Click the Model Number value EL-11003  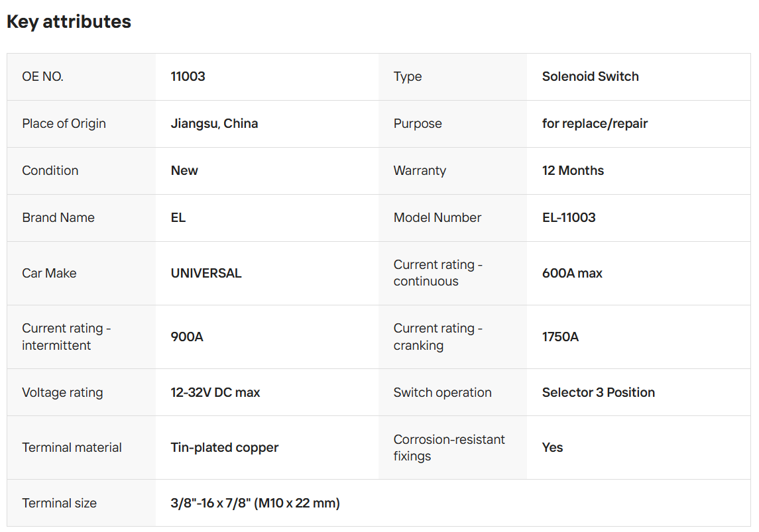click(x=569, y=217)
